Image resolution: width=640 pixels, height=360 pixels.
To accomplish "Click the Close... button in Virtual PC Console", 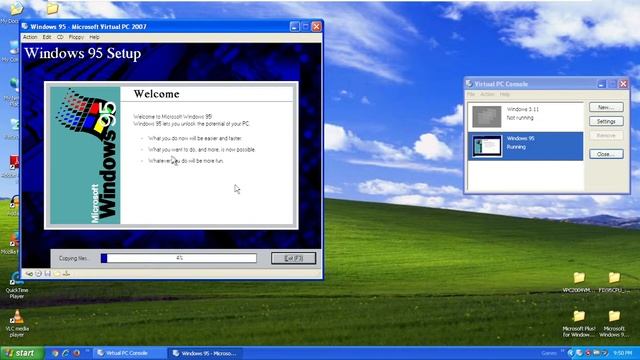I will click(606, 154).
